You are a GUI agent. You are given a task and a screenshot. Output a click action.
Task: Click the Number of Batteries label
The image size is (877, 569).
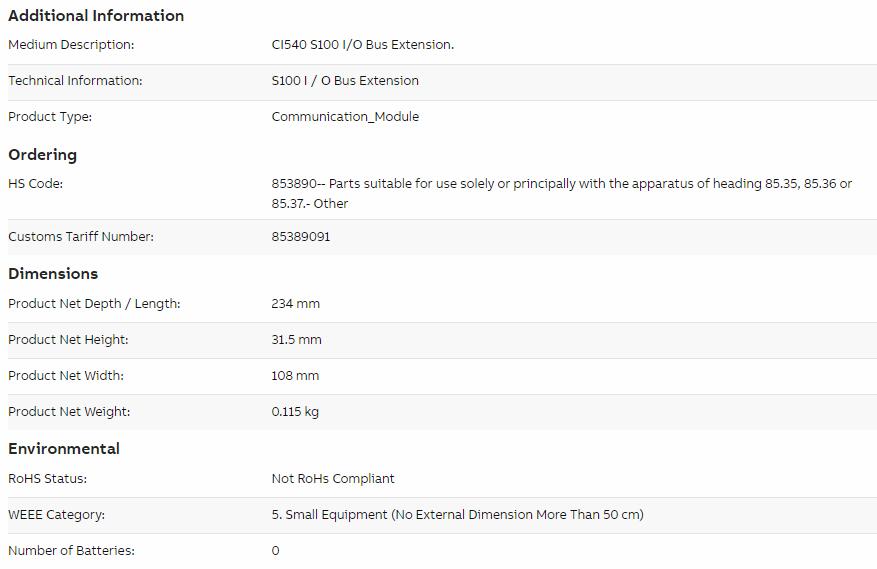(x=72, y=551)
